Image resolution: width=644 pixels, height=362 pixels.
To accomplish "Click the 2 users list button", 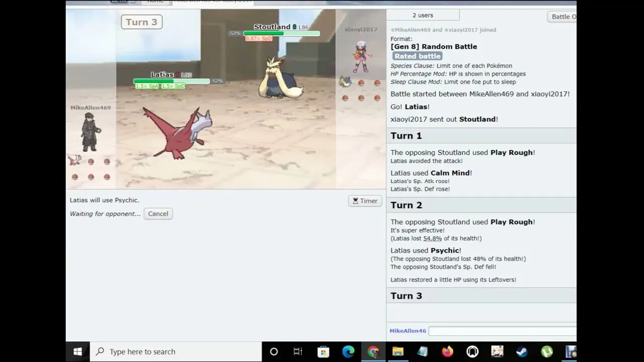I will [423, 15].
